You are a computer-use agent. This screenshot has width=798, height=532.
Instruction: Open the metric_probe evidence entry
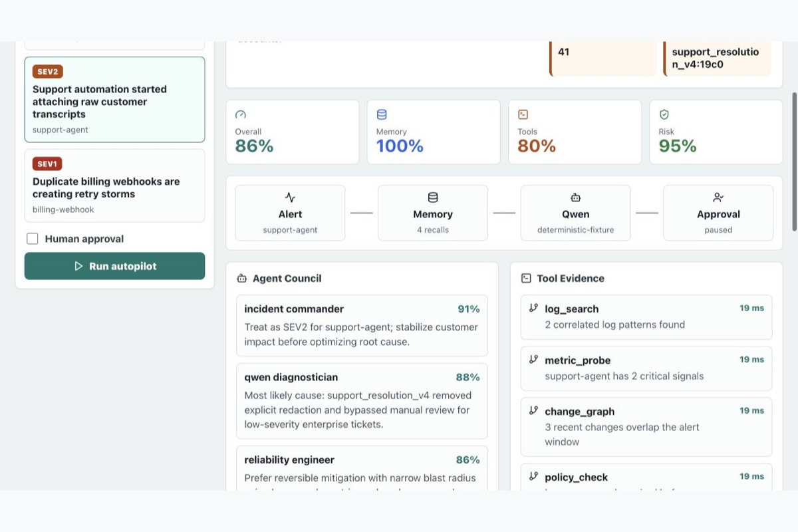click(646, 368)
